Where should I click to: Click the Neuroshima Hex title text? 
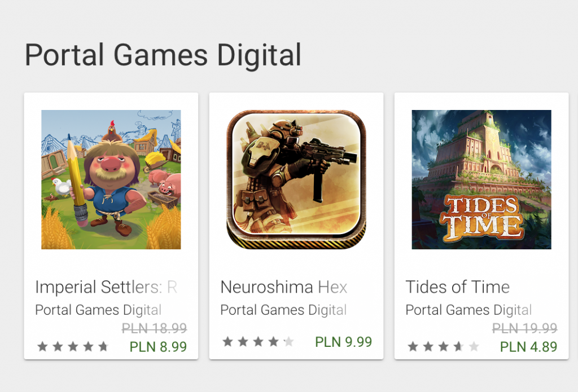tap(283, 287)
